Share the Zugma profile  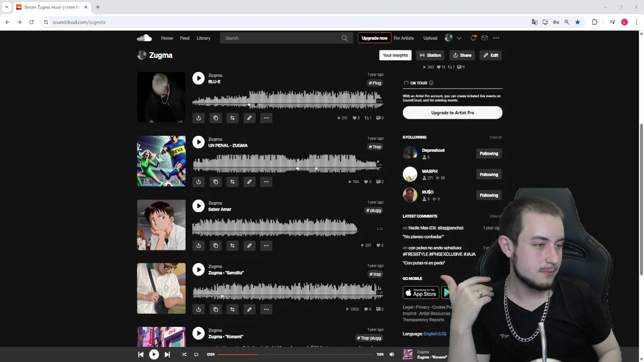point(462,55)
